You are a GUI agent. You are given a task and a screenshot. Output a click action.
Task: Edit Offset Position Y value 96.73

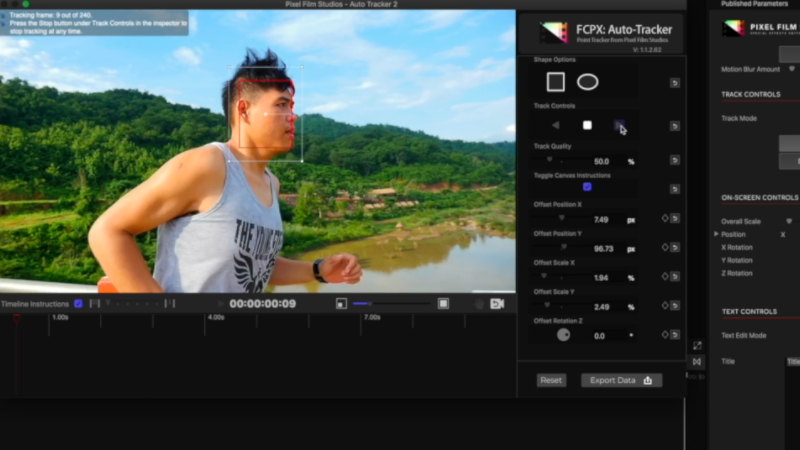(x=604, y=248)
